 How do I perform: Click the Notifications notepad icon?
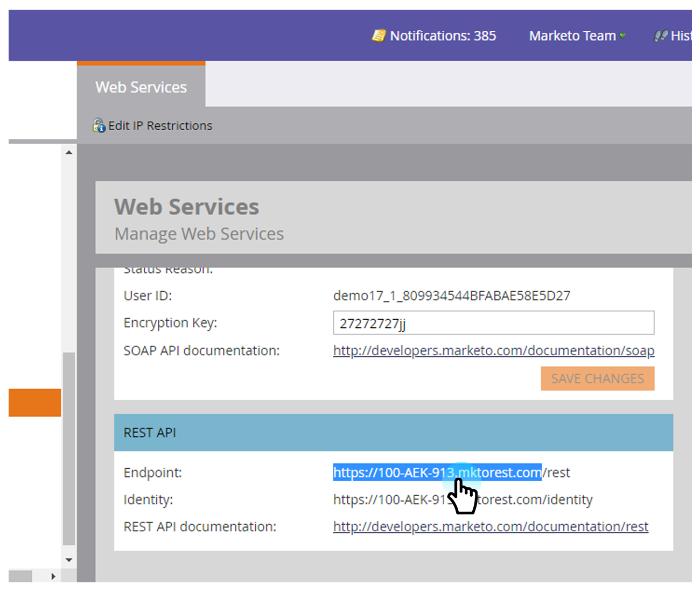pyautogui.click(x=379, y=36)
